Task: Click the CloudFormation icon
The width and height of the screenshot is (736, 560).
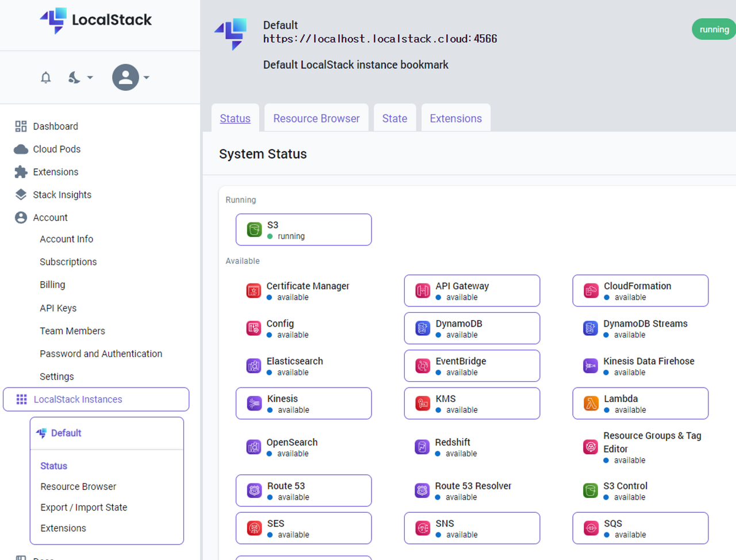Action: click(x=591, y=291)
